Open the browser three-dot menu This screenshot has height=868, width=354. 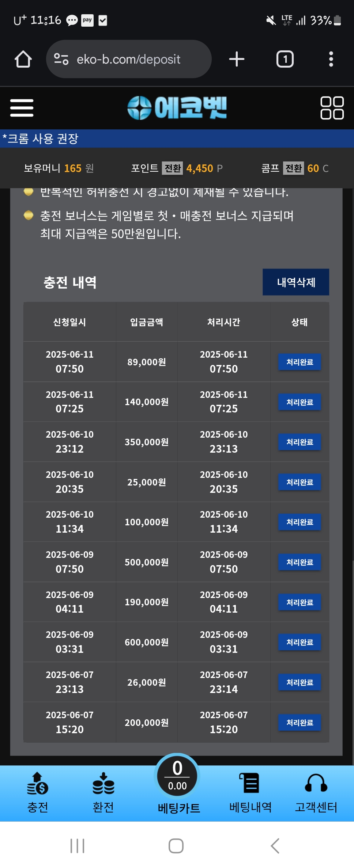point(331,59)
